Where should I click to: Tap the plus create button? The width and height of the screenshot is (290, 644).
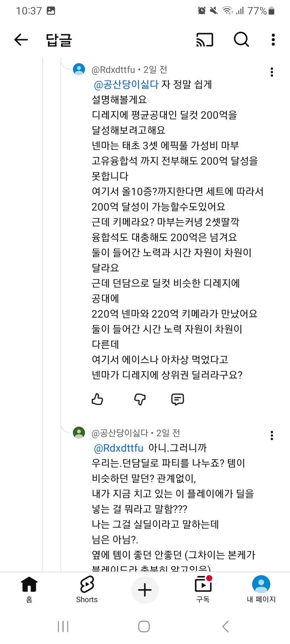click(x=145, y=590)
